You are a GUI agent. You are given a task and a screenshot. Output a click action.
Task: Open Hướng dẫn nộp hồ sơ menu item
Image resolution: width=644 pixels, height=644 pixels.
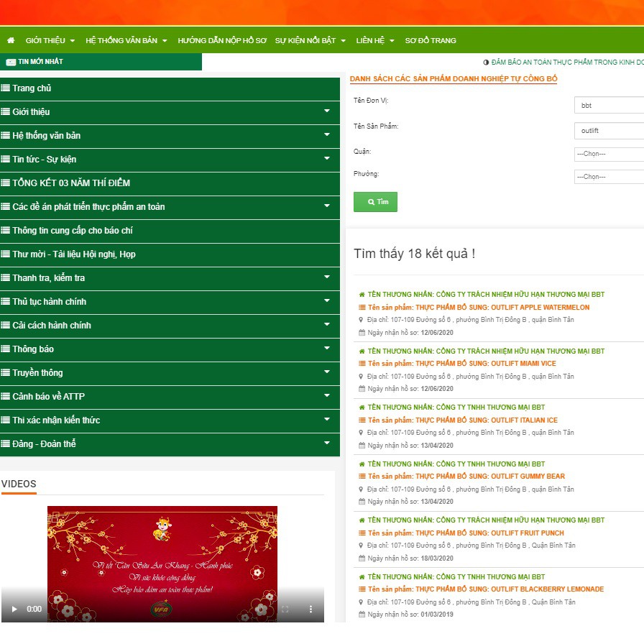click(221, 40)
